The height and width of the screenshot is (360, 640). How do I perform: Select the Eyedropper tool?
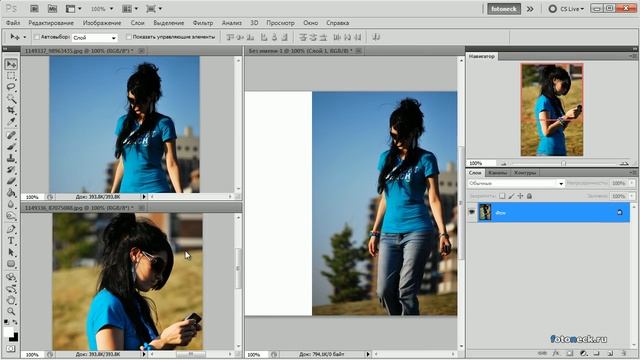click(x=11, y=122)
